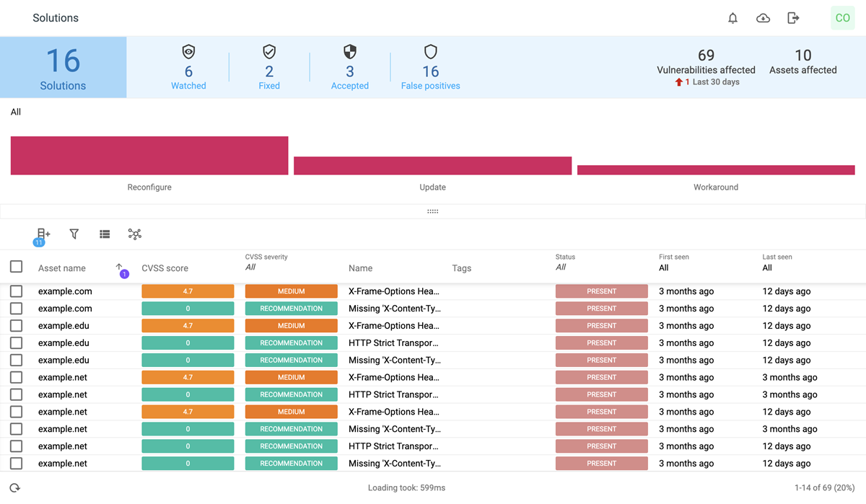Image resolution: width=866 pixels, height=504 pixels.
Task: Open the First seen filter dropdown
Action: (x=704, y=268)
